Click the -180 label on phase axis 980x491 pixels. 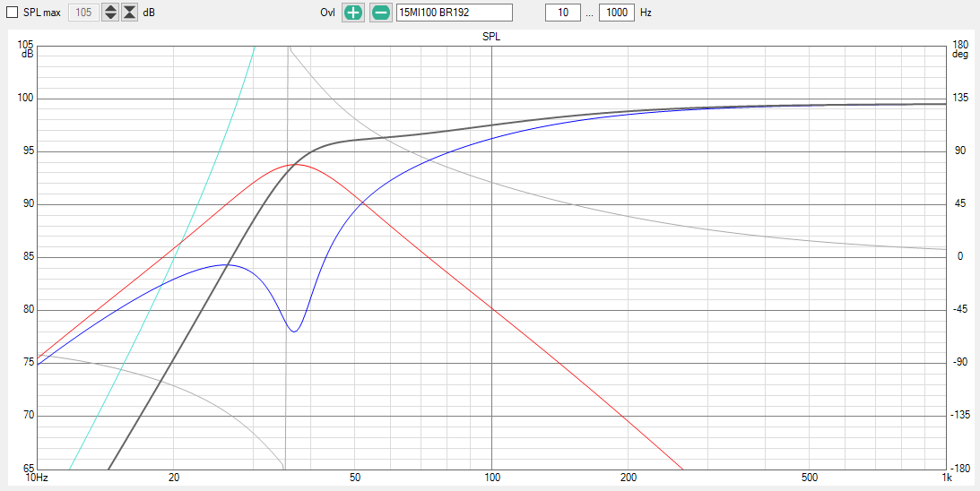(x=960, y=469)
